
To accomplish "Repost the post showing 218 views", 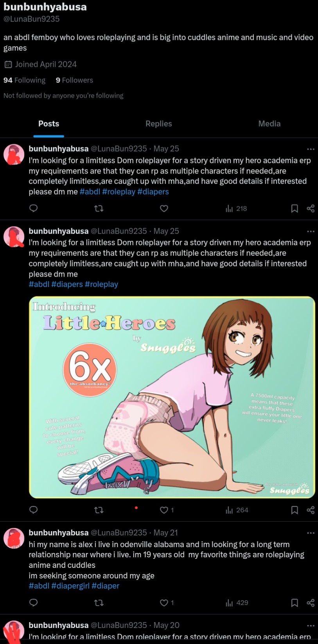I will (x=99, y=209).
